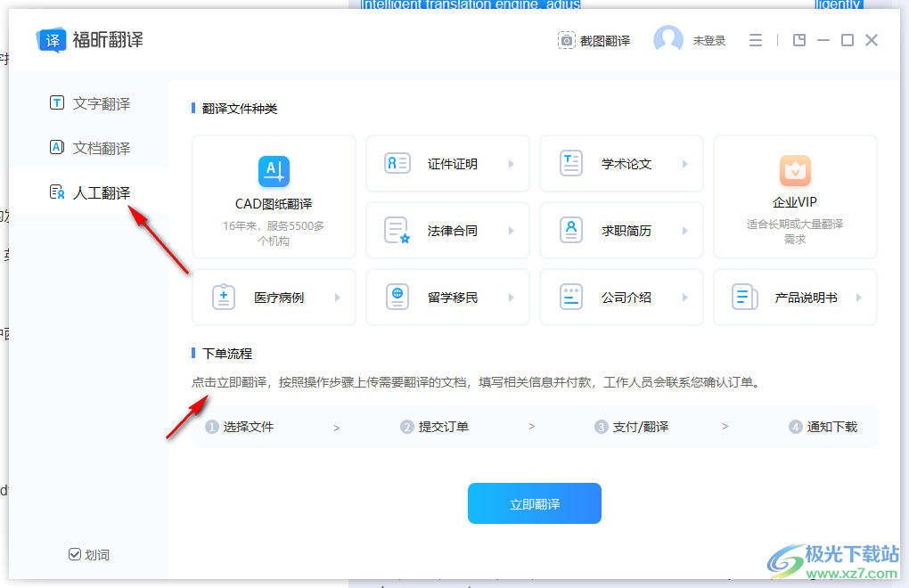Open the 企业VIP card title
Screen dimensions: 909x588
(x=795, y=202)
